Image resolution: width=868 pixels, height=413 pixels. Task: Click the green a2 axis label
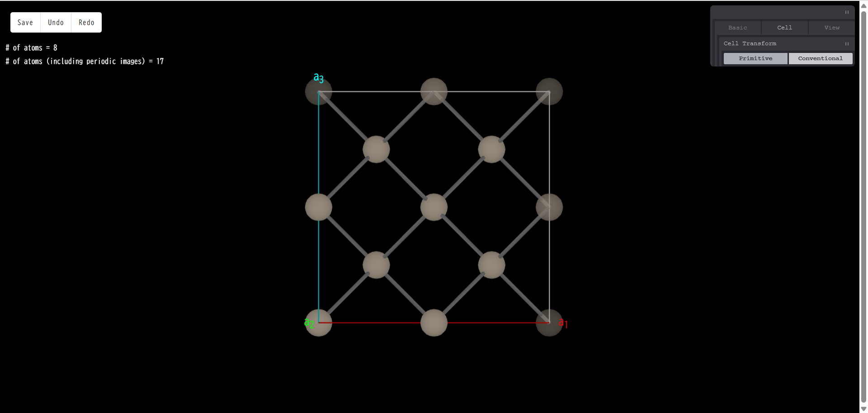click(x=309, y=323)
